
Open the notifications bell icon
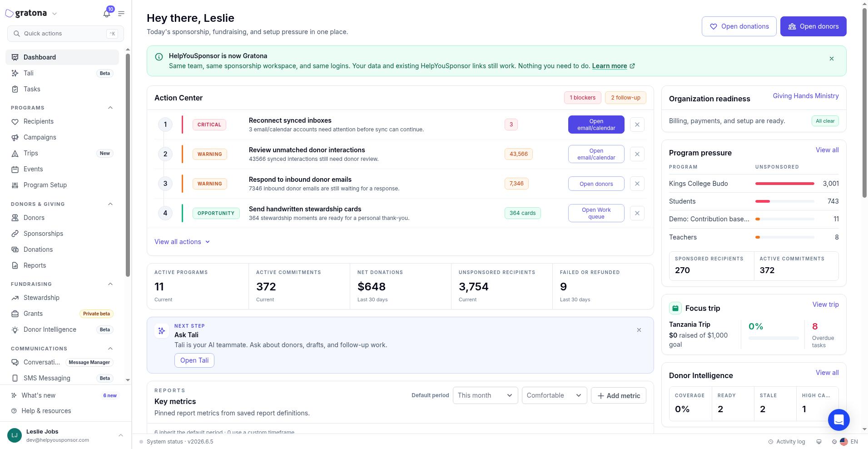[x=107, y=14]
